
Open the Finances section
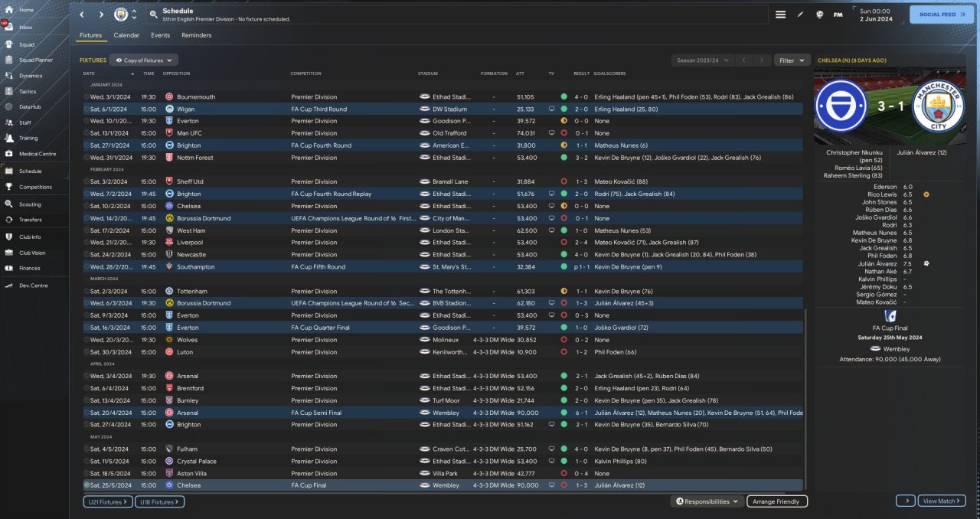tap(30, 269)
